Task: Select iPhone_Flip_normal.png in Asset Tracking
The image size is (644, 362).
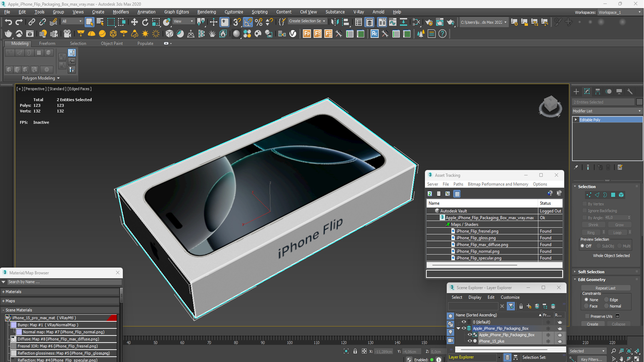Action: coord(478,251)
